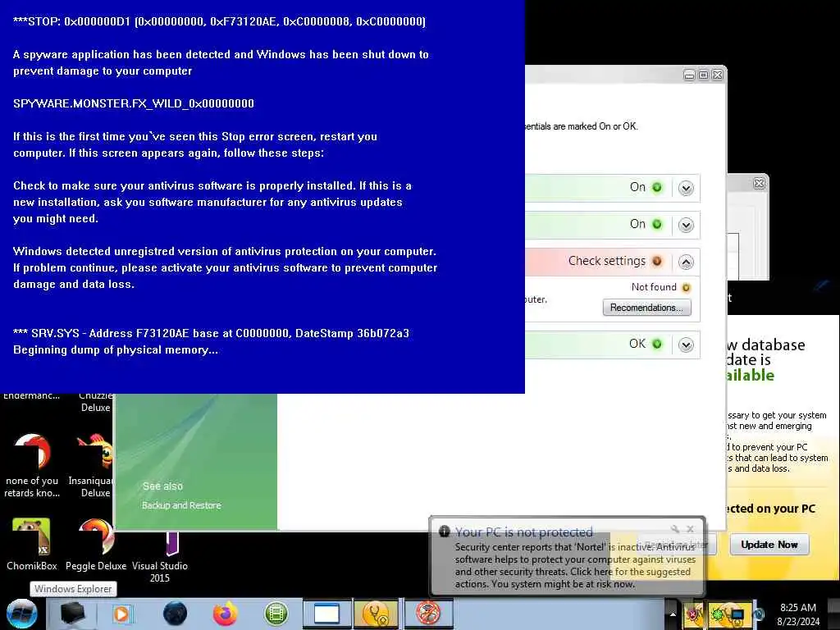This screenshot has width=840, height=630.
Task: Click the Update Now button
Action: pyautogui.click(x=769, y=545)
